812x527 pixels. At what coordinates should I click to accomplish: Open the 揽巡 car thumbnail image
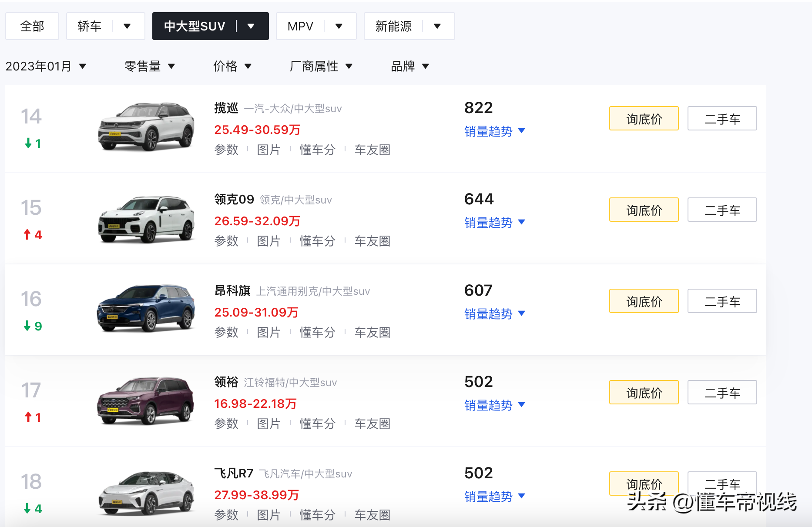pos(146,127)
